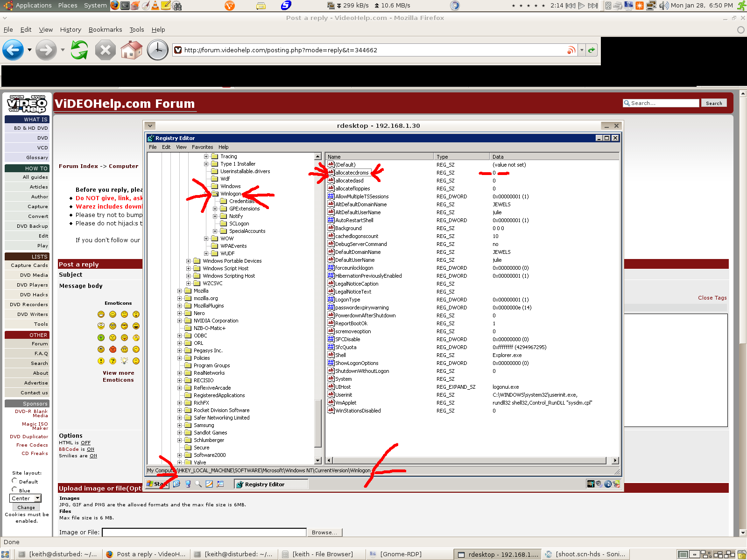
Task: Open History with the clock icon
Action: click(x=158, y=49)
